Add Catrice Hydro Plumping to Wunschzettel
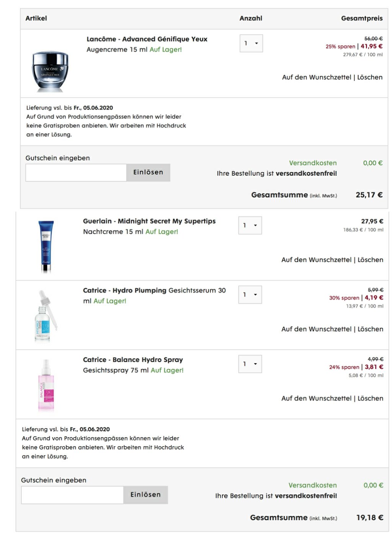 click(x=316, y=329)
